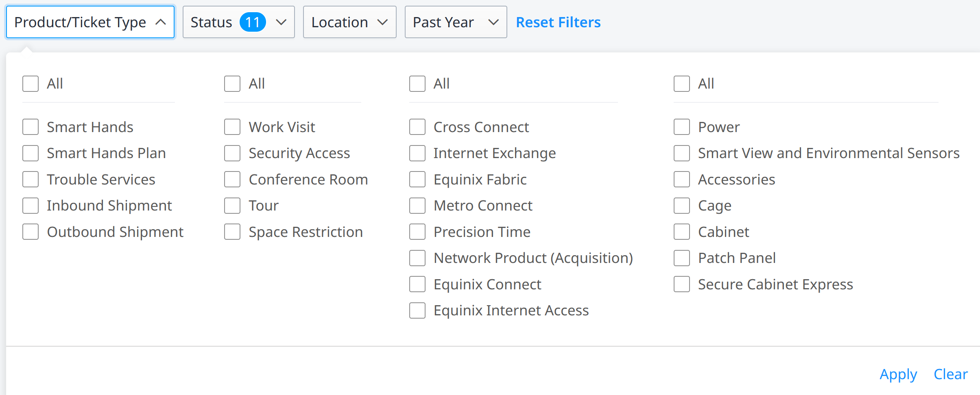Image resolution: width=980 pixels, height=395 pixels.
Task: Check the Secure Cabinet Express option
Action: pyautogui.click(x=682, y=284)
